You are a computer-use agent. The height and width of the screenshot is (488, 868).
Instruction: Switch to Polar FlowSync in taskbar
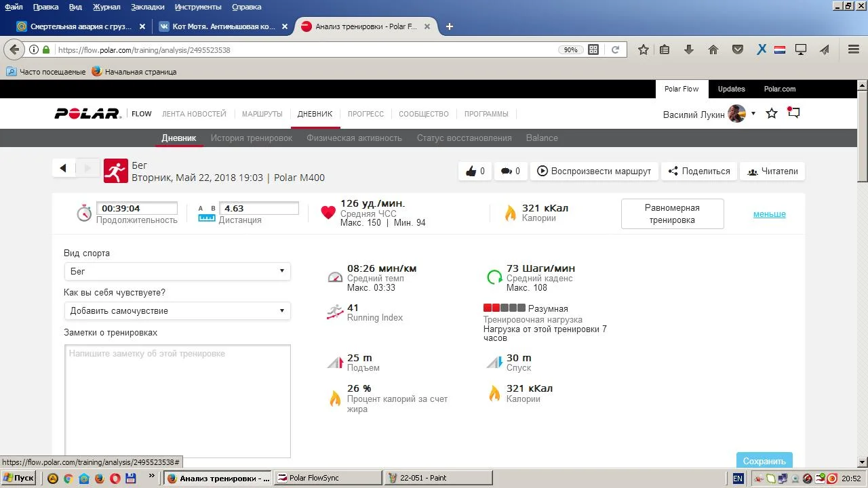point(328,478)
